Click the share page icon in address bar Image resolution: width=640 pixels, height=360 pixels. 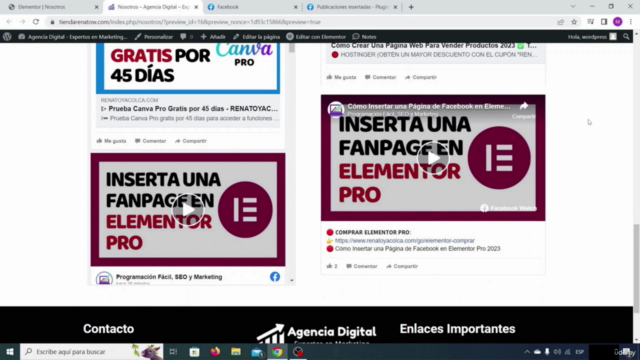point(560,22)
